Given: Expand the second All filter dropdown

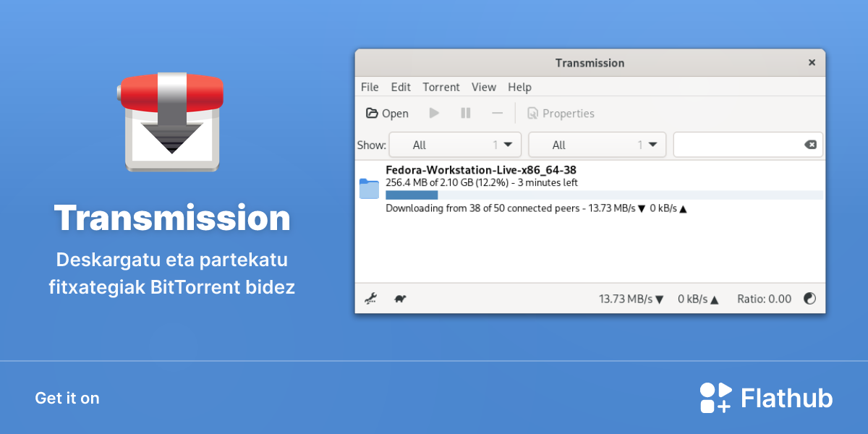Looking at the screenshot, I should click(x=597, y=145).
